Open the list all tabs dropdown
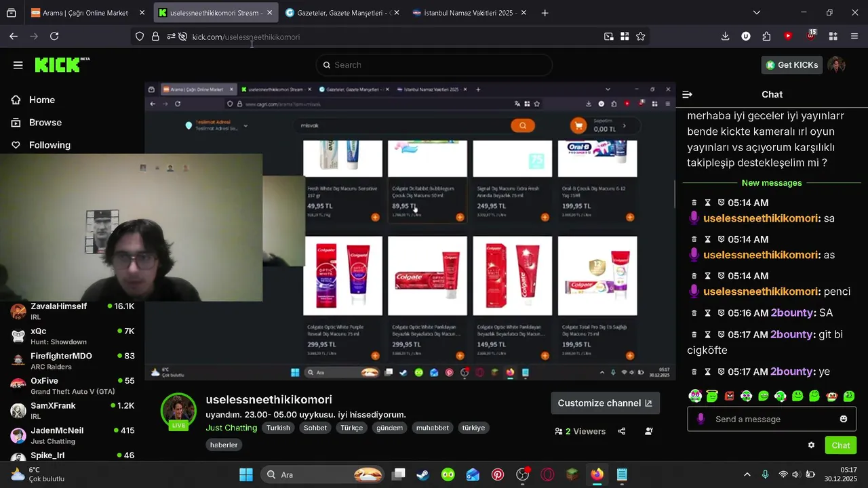The height and width of the screenshot is (488, 868). (x=757, y=12)
